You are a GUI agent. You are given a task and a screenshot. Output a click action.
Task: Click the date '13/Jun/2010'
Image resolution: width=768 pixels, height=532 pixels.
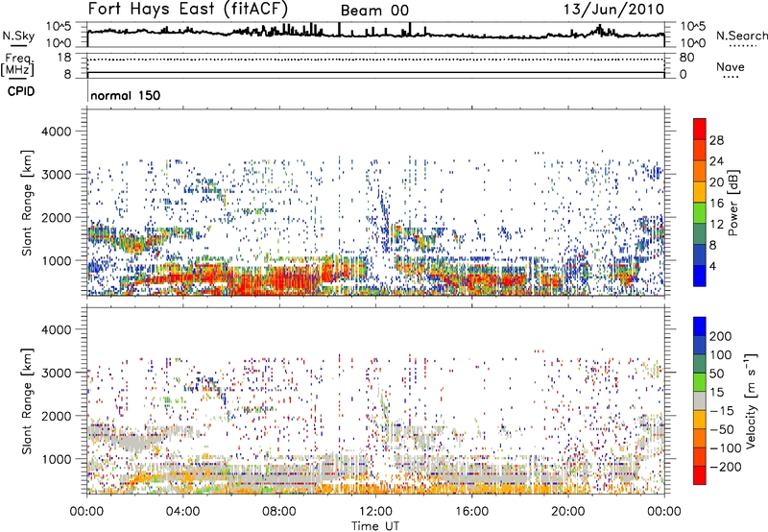613,10
